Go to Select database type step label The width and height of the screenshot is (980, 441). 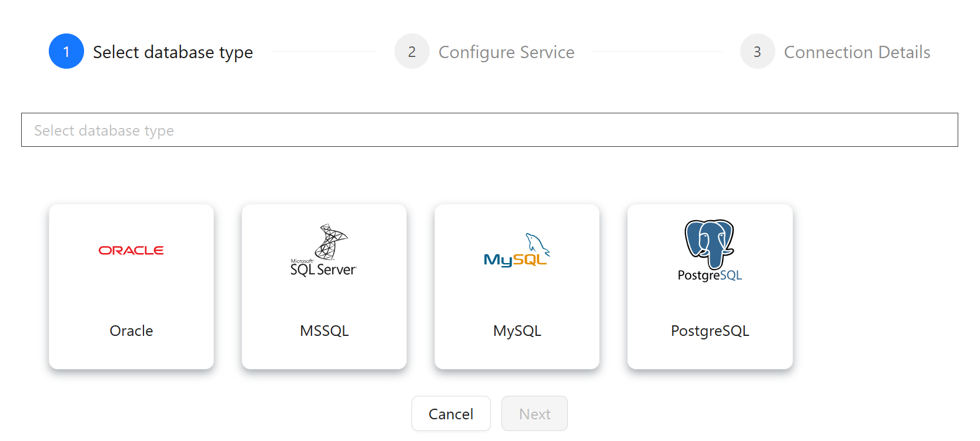tap(173, 52)
